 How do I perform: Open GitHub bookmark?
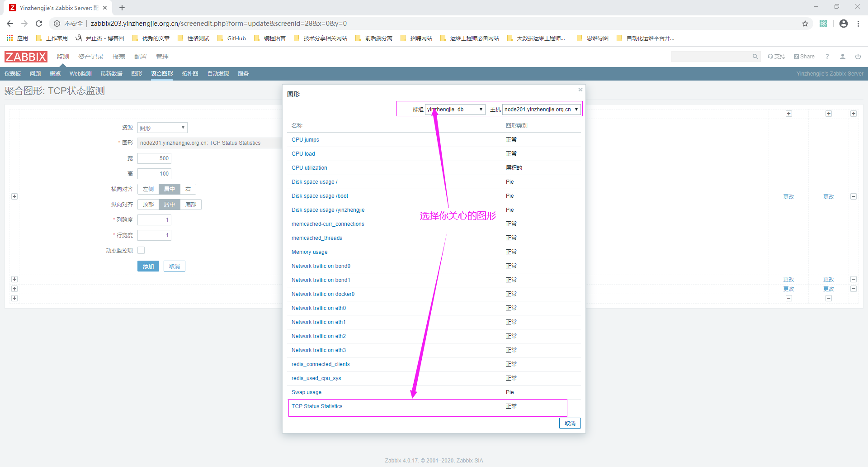point(232,38)
